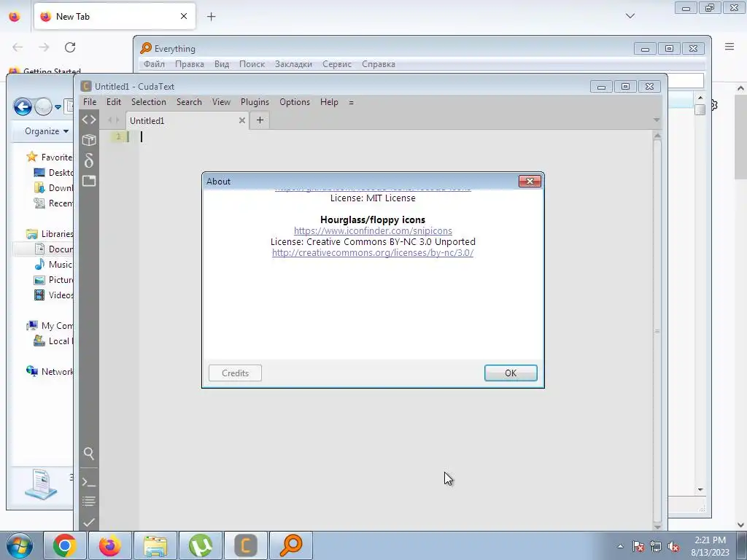Image resolution: width=747 pixels, height=560 pixels.
Task: Switch to Firefox in the taskbar
Action: tap(109, 545)
